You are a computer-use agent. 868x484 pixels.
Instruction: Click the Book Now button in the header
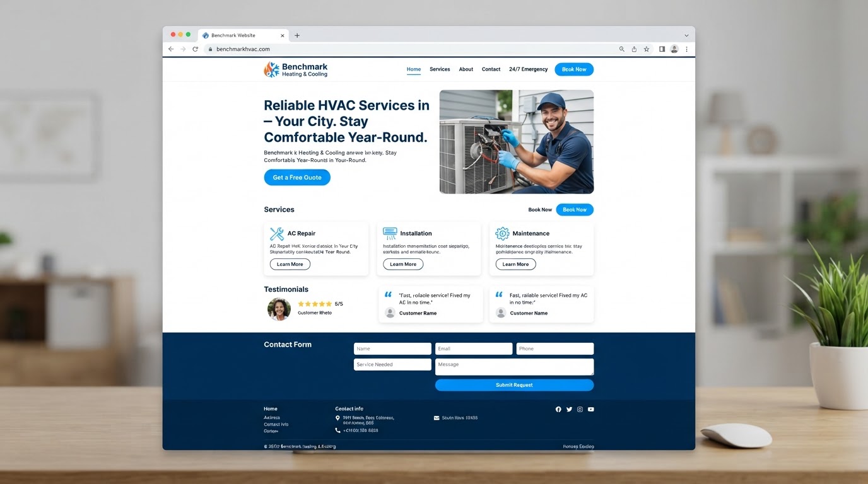(x=574, y=69)
